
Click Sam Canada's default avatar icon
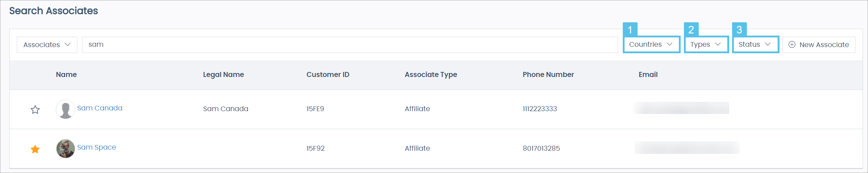coord(65,109)
